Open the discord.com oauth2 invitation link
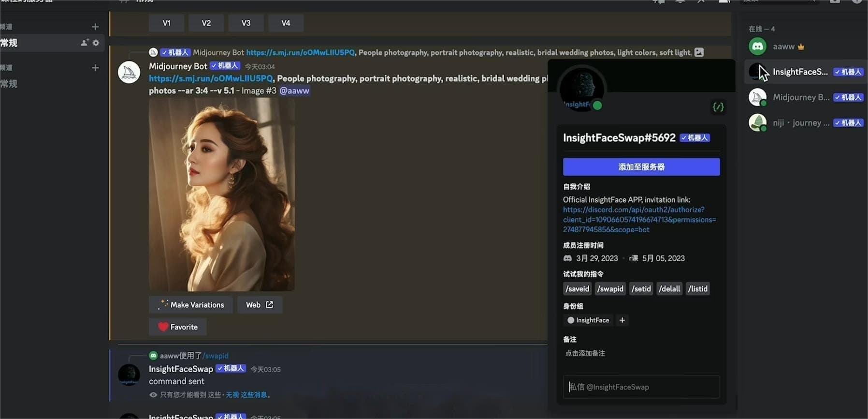The width and height of the screenshot is (868, 419). (639, 220)
